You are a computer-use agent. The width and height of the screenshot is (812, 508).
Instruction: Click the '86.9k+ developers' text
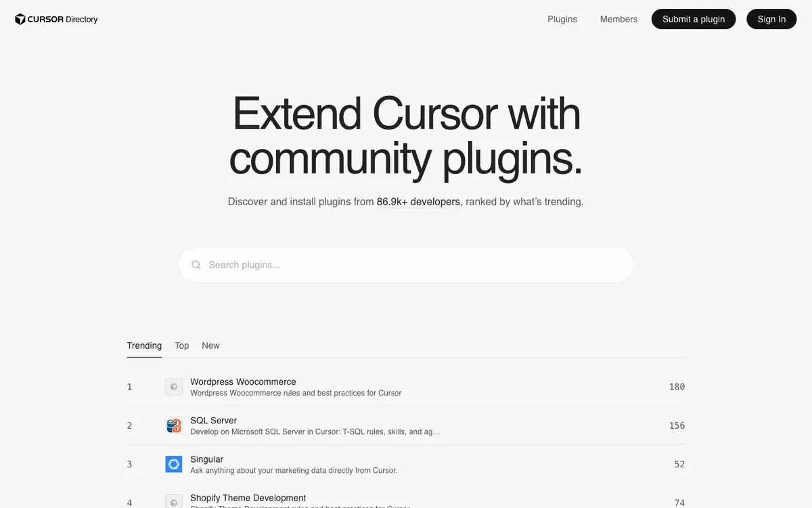[x=418, y=202]
